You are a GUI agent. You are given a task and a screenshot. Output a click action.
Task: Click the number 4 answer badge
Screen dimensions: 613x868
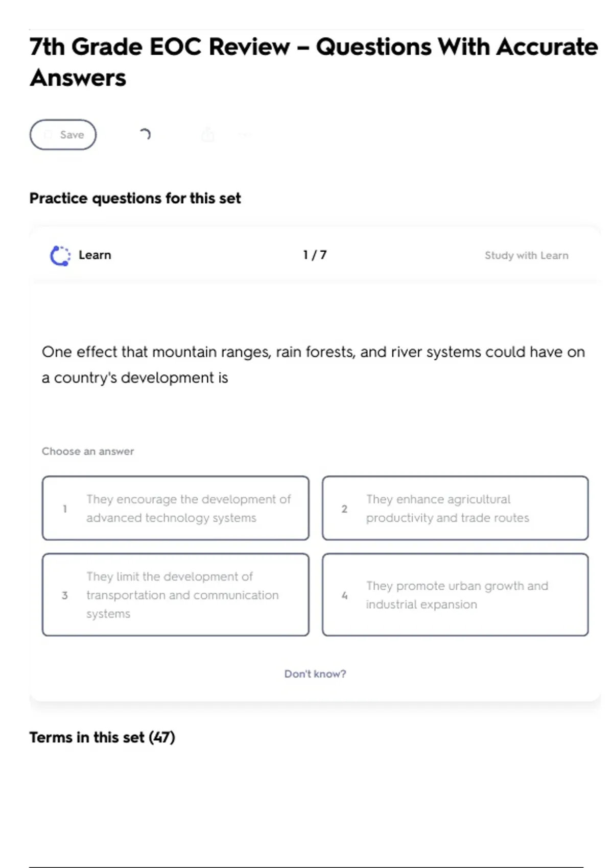pyautogui.click(x=344, y=595)
